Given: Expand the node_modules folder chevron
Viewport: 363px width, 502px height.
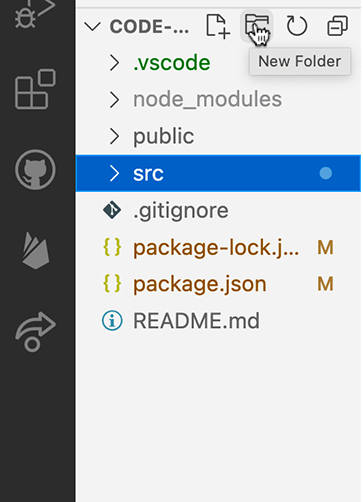Looking at the screenshot, I should (x=114, y=100).
